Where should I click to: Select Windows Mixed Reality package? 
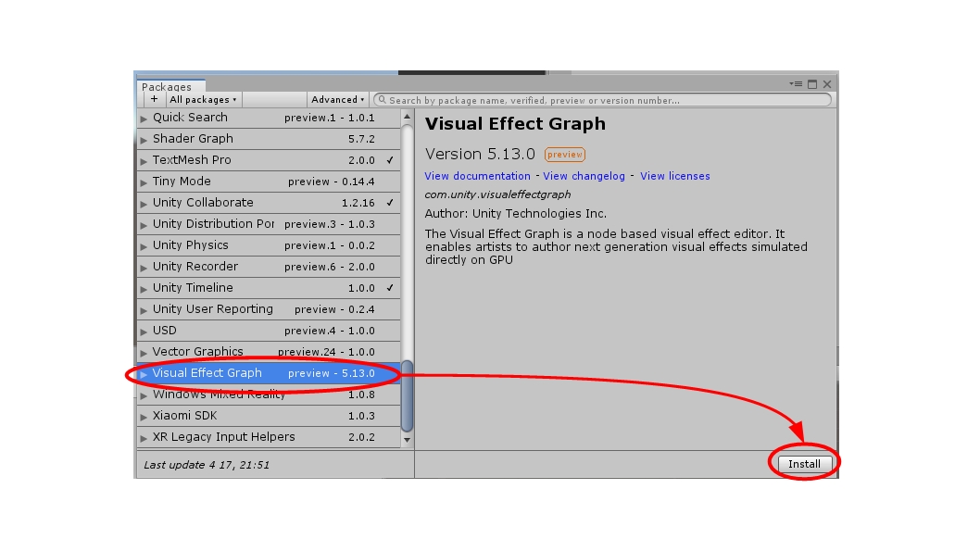point(269,394)
